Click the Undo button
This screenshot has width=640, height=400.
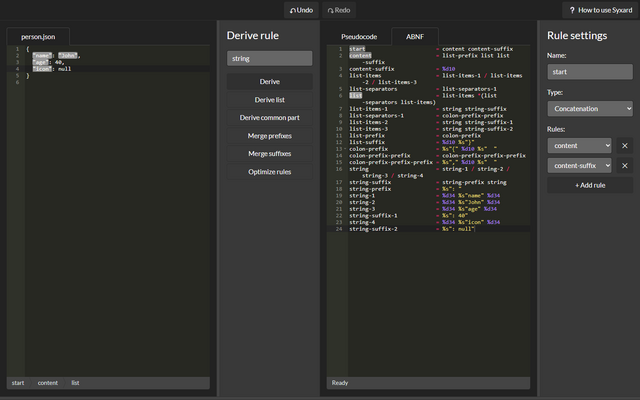pos(301,10)
